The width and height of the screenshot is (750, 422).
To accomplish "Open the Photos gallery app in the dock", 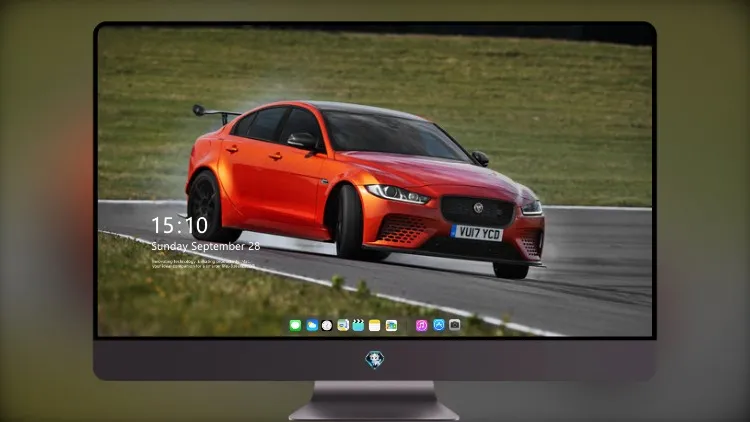I will pyautogui.click(x=391, y=325).
